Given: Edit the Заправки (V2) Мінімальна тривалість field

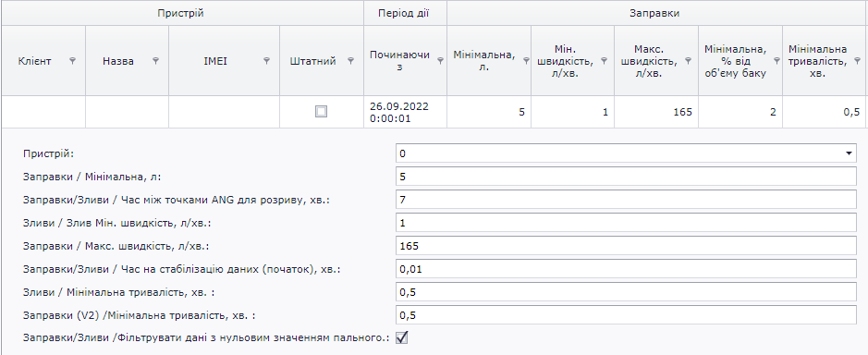Looking at the screenshot, I should (626, 315).
